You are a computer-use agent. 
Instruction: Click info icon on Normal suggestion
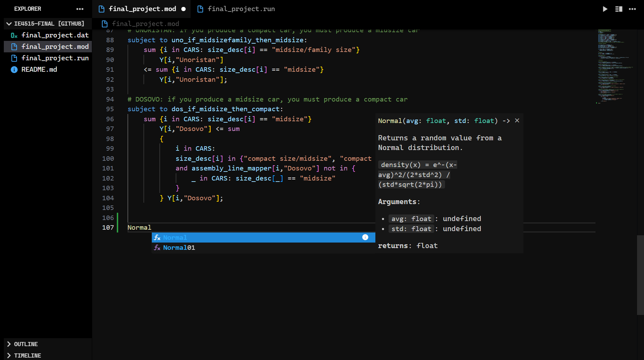365,237
